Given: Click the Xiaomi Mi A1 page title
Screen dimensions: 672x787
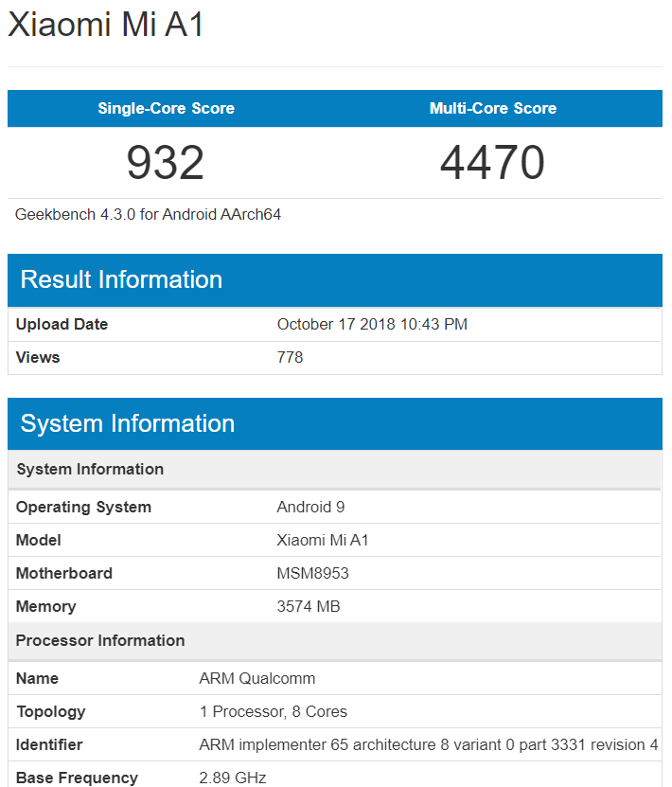Looking at the screenshot, I should pos(105,24).
